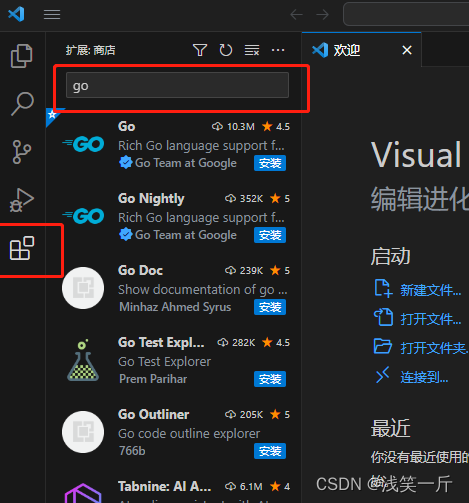Image resolution: width=469 pixels, height=503 pixels.
Task: Click the Go Outliner 205K download count
Action: pyautogui.click(x=244, y=415)
